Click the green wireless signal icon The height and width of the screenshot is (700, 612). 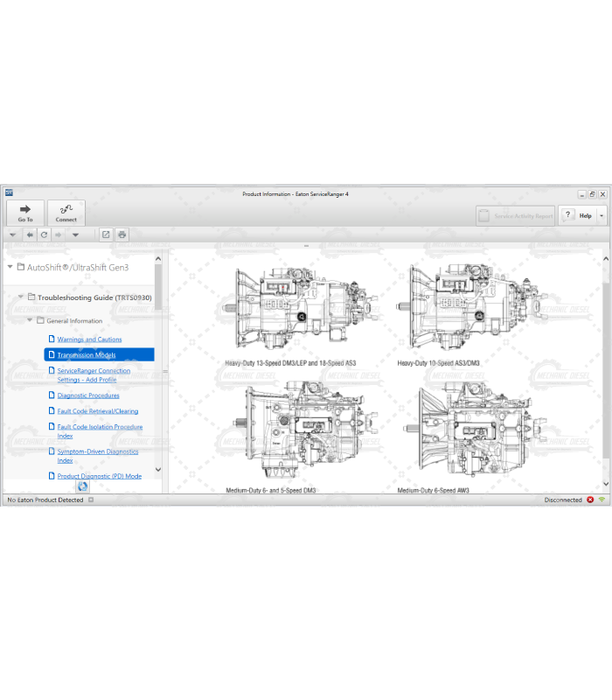pos(602,500)
